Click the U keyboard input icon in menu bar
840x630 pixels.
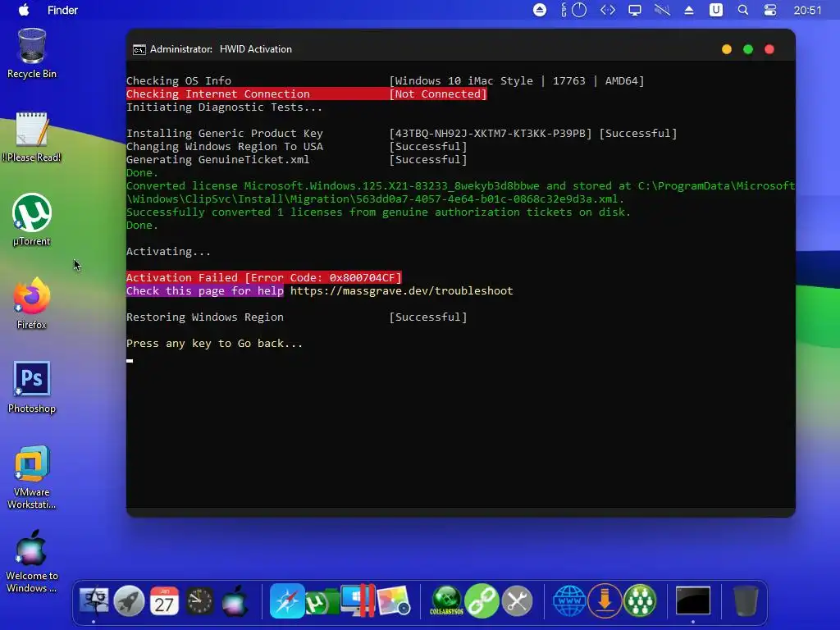(x=715, y=10)
